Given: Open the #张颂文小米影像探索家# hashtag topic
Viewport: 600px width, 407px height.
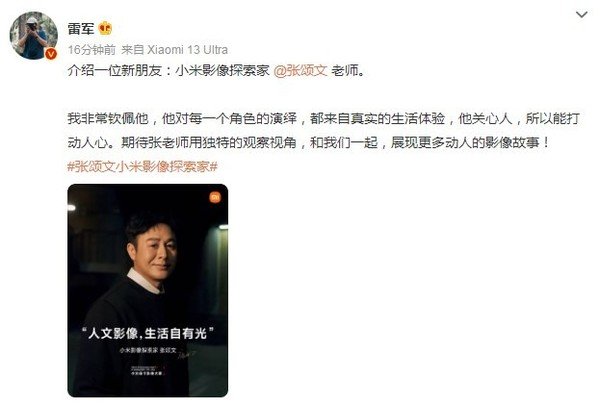Looking at the screenshot, I should pos(142,167).
